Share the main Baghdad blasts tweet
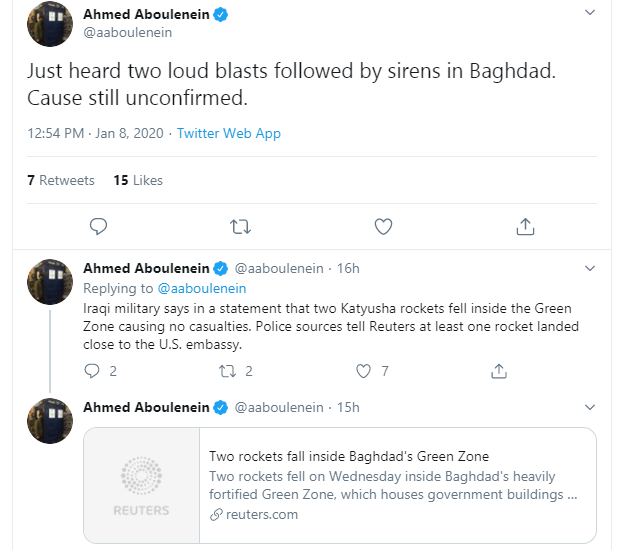 point(525,227)
